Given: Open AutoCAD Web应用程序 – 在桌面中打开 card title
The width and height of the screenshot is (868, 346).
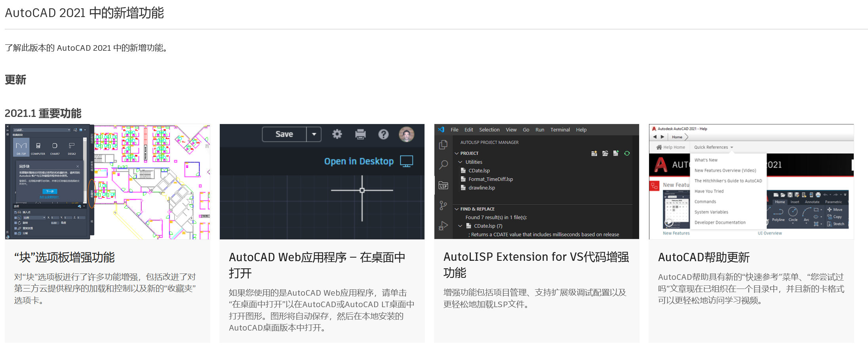Looking at the screenshot, I should [317, 265].
